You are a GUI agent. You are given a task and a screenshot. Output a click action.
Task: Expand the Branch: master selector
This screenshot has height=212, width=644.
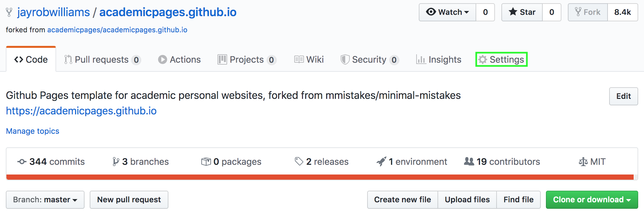click(x=45, y=200)
